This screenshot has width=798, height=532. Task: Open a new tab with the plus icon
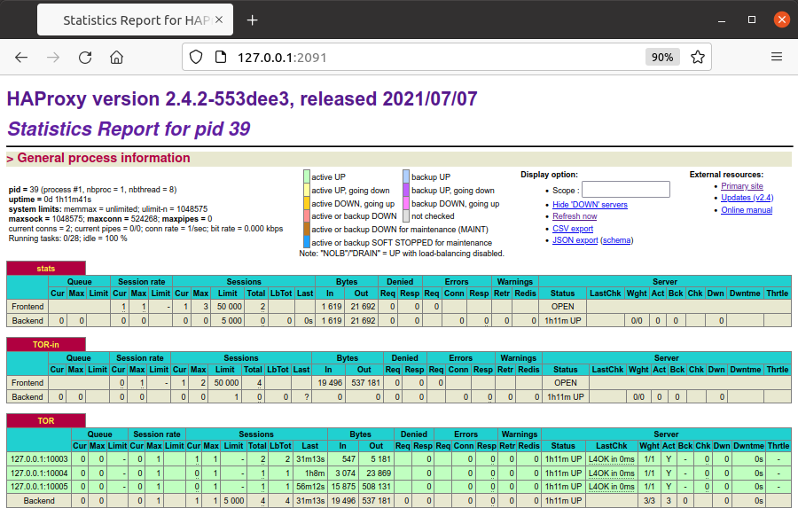tap(253, 20)
